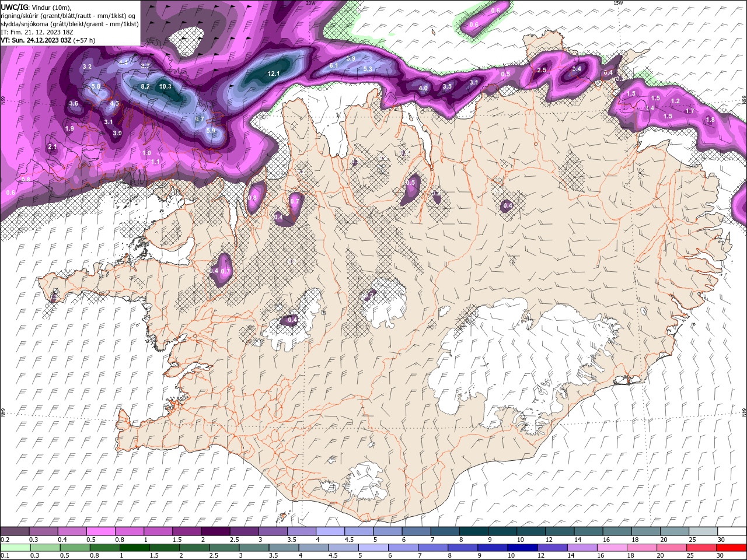The image size is (747, 560).
Task: Click the 15W longitude label at top
Action: (617, 2)
